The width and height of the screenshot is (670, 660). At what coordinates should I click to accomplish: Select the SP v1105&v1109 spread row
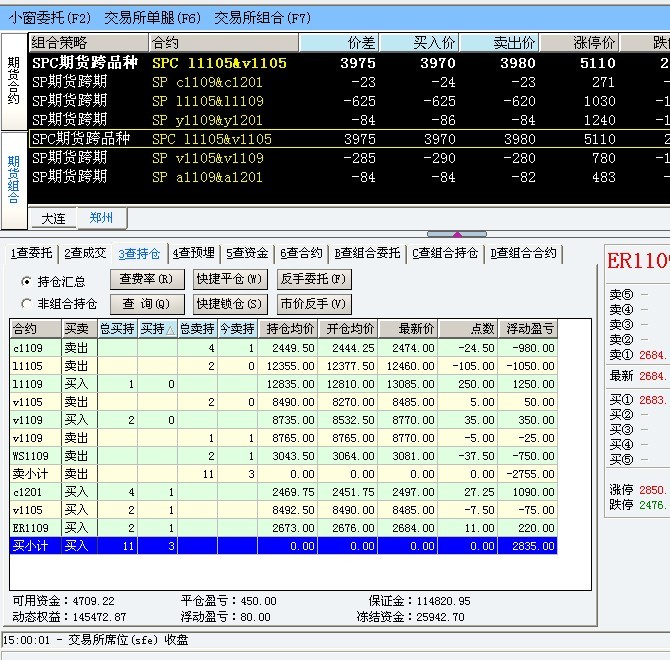point(349,158)
